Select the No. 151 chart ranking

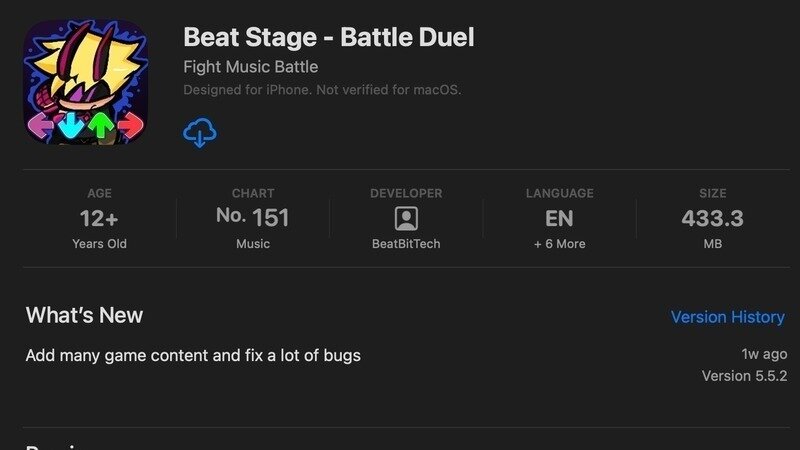tap(252, 218)
